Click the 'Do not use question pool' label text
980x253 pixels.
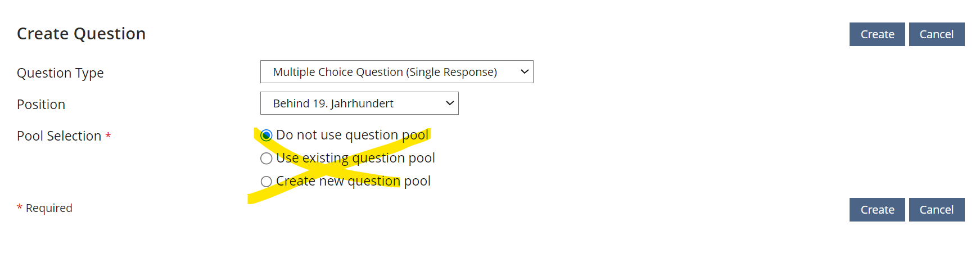[x=352, y=135]
